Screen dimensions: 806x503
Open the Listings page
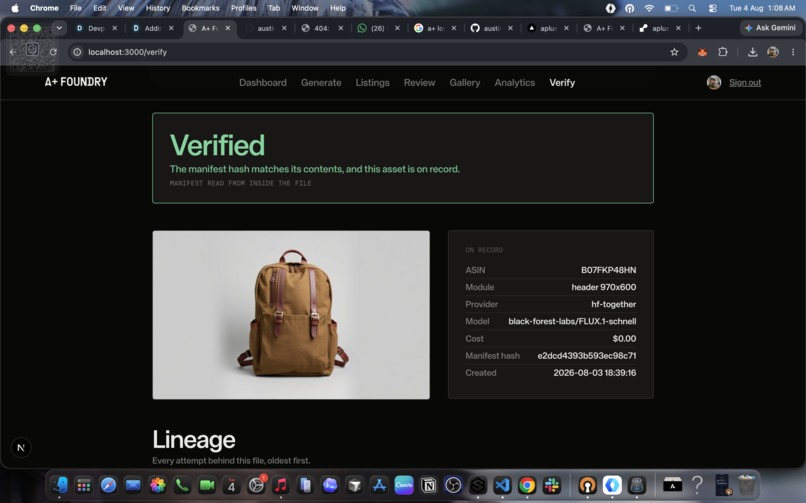[373, 83]
